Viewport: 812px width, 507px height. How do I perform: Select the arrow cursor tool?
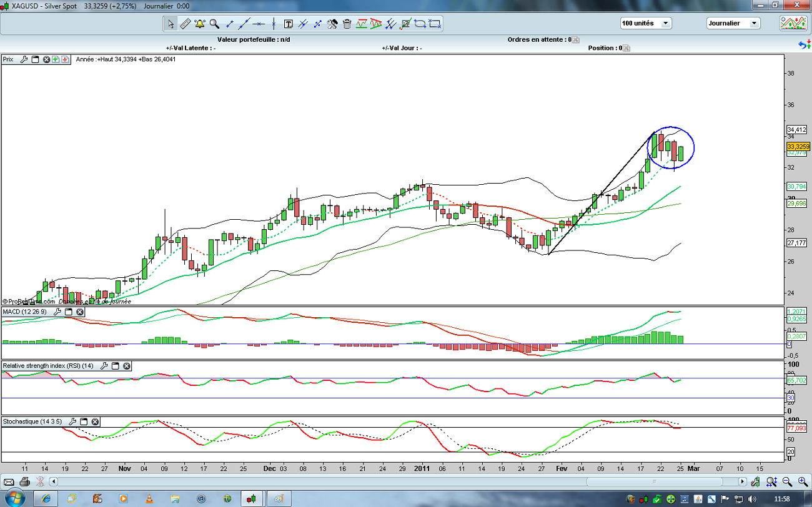pyautogui.click(x=171, y=24)
